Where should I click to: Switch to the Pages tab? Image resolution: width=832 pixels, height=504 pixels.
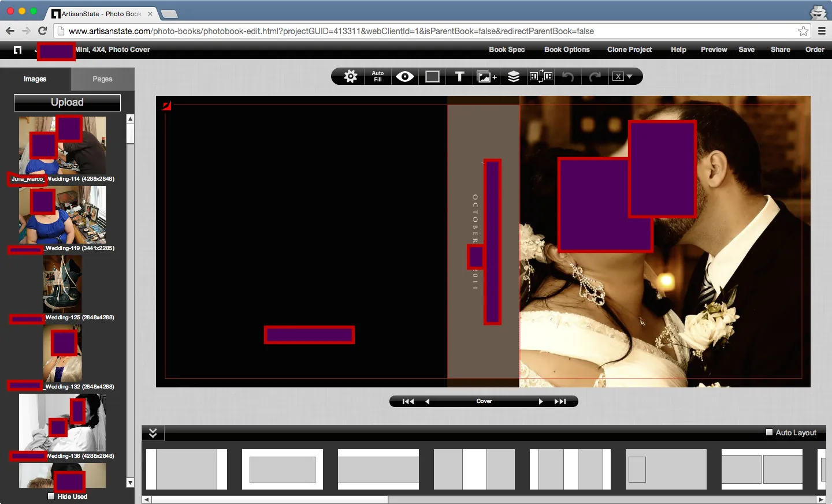102,79
